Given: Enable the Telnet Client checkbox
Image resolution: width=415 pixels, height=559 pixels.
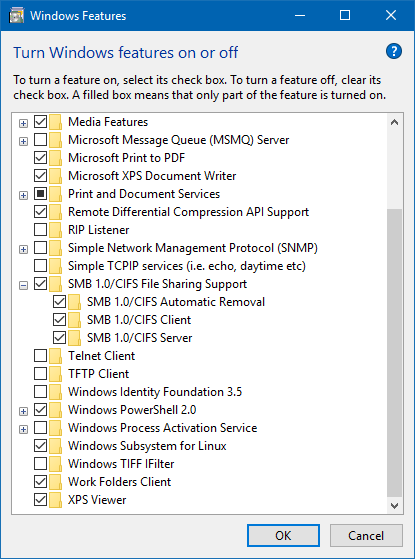Looking at the screenshot, I should point(40,355).
